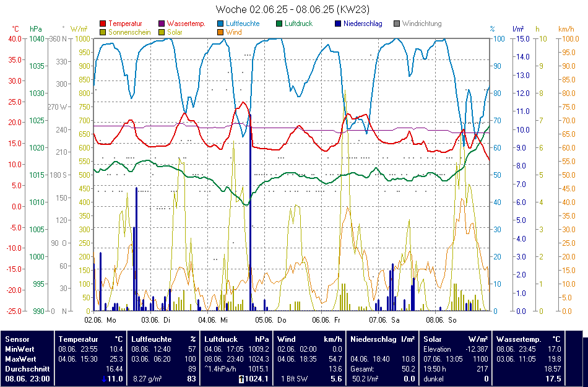Screen dimensions: 588x387
Task: Select the Windrichtung label in the legend
Action: tap(422, 24)
